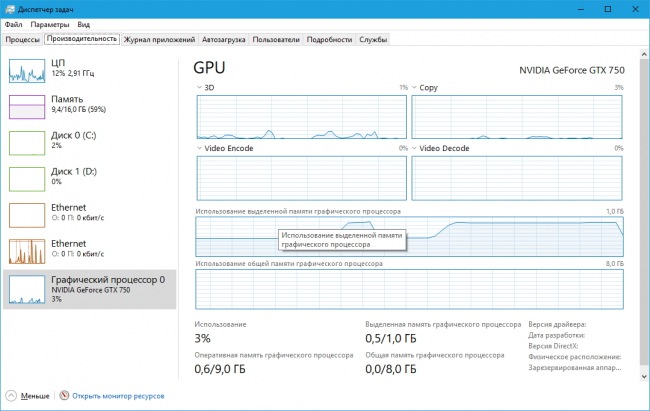The image size is (650, 411).
Task: Open the Файл menu
Action: tap(13, 24)
